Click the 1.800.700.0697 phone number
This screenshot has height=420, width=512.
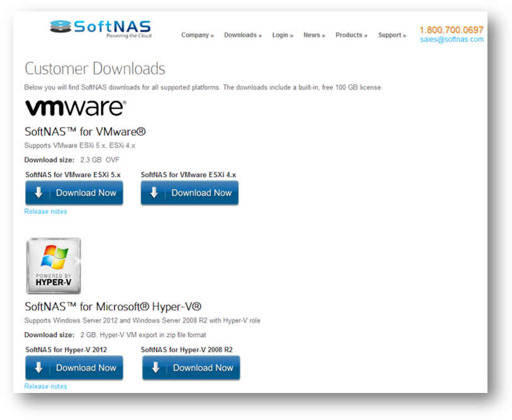click(451, 30)
